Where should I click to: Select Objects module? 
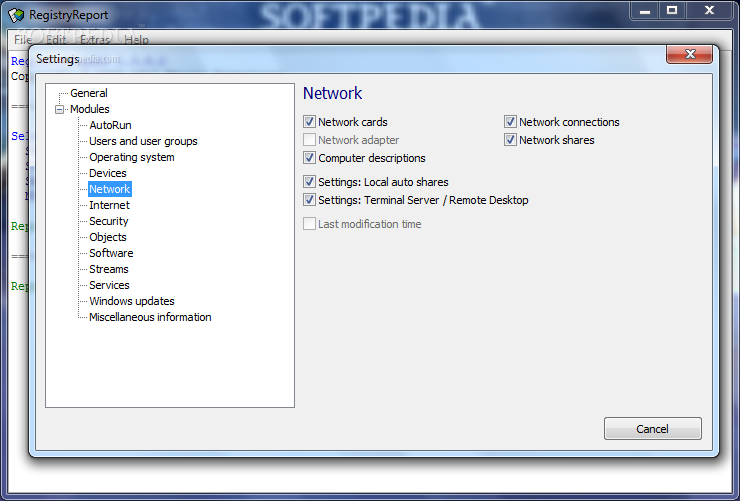click(x=108, y=237)
